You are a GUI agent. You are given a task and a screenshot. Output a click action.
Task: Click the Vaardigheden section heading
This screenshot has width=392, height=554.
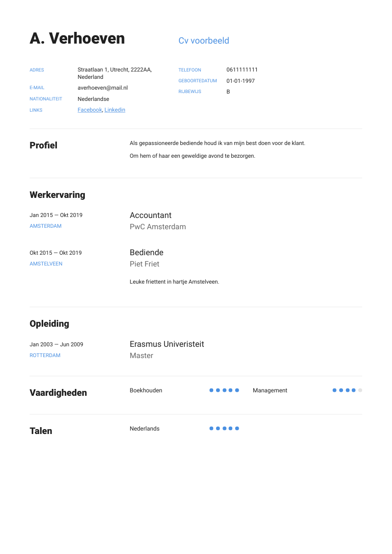tap(58, 393)
